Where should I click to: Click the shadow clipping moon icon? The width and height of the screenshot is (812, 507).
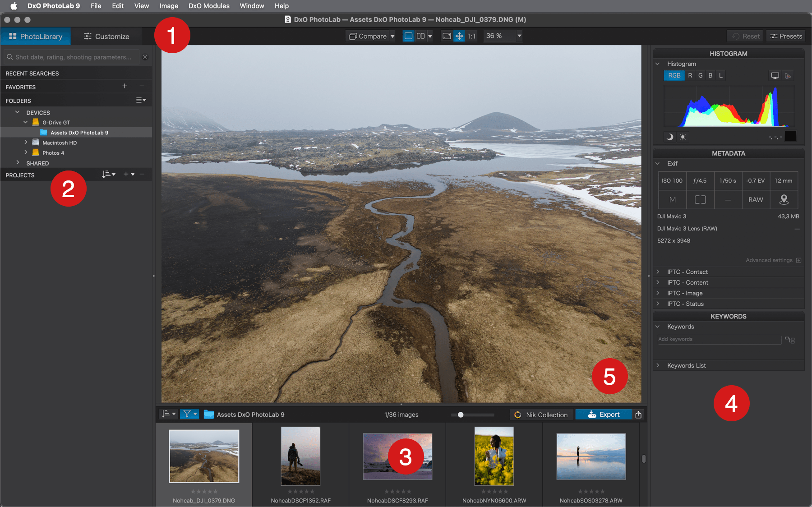click(670, 137)
